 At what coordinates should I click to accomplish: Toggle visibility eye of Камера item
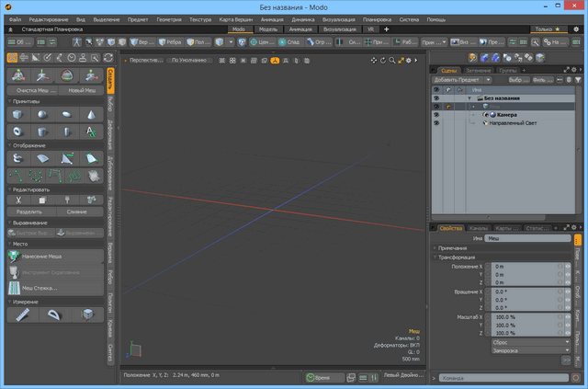click(x=435, y=115)
